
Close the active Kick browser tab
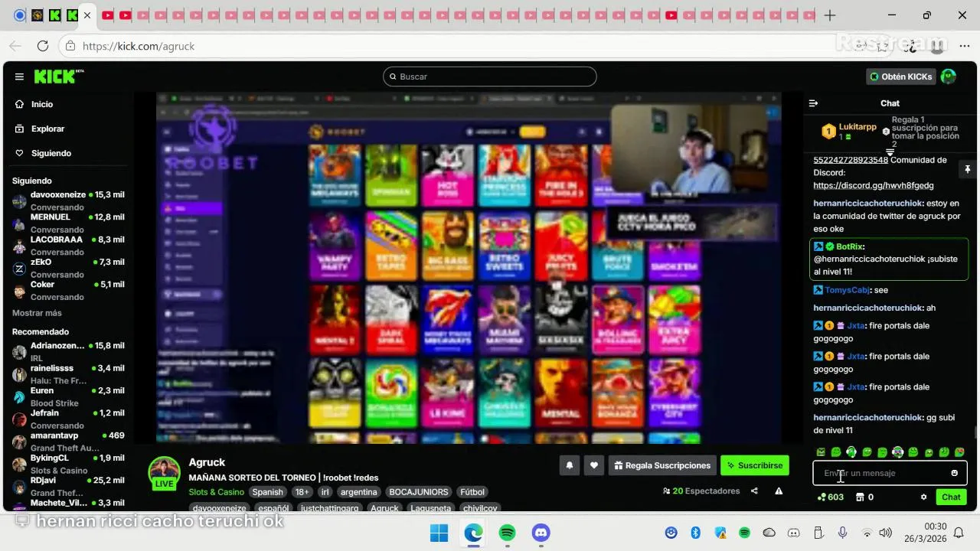(88, 15)
